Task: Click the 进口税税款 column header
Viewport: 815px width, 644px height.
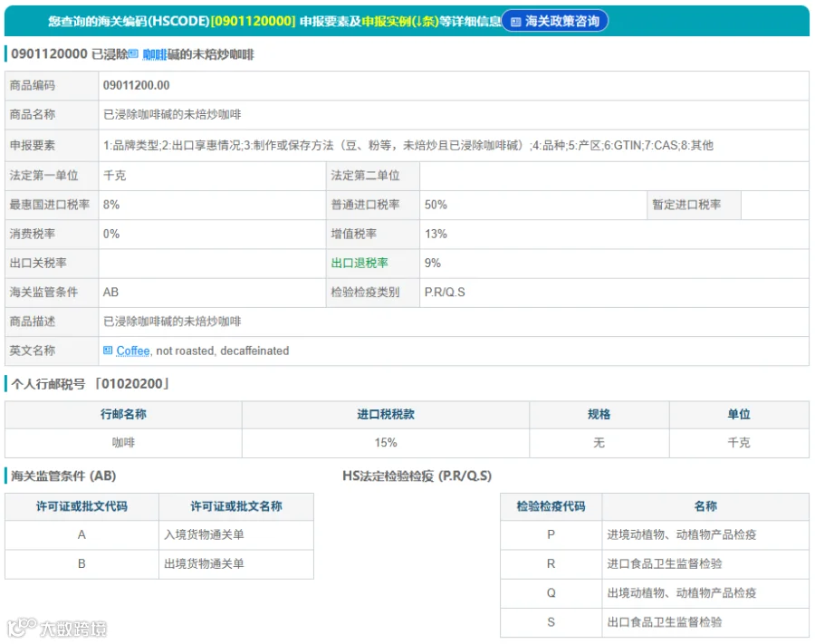Action: [386, 414]
